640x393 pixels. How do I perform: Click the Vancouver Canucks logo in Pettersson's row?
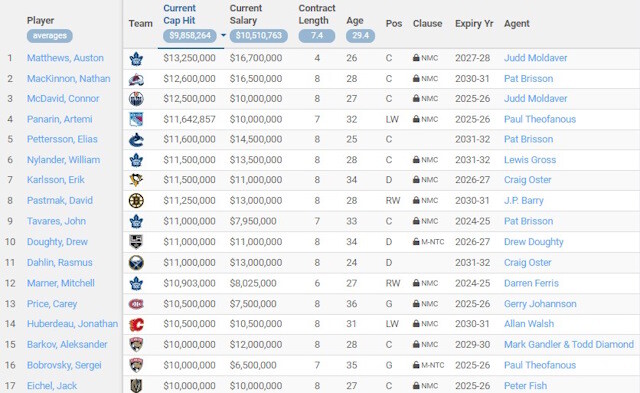tap(136, 140)
